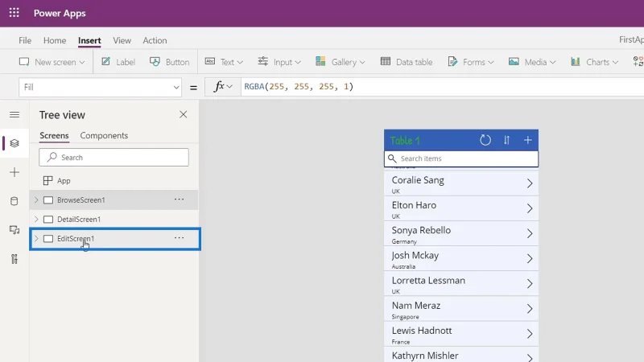Select the Insert tab
Viewport: 644px width, 362px height.
[x=89, y=40]
